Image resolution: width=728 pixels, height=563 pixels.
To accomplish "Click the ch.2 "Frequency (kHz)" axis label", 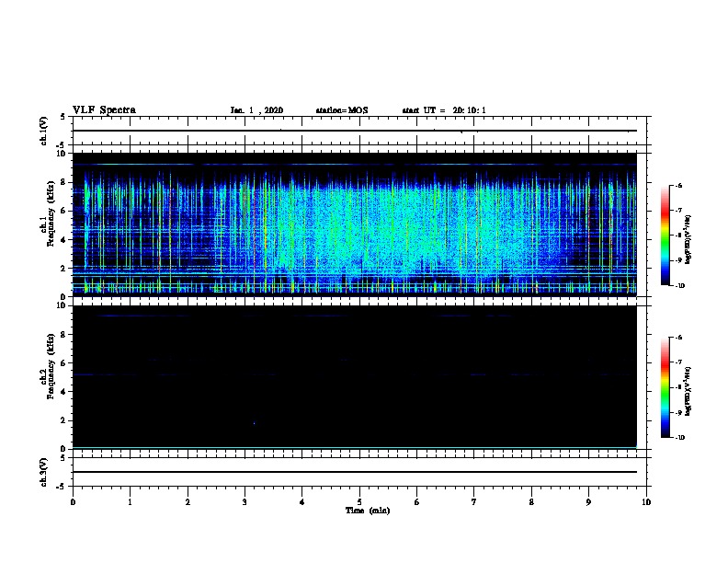I will (x=51, y=366).
